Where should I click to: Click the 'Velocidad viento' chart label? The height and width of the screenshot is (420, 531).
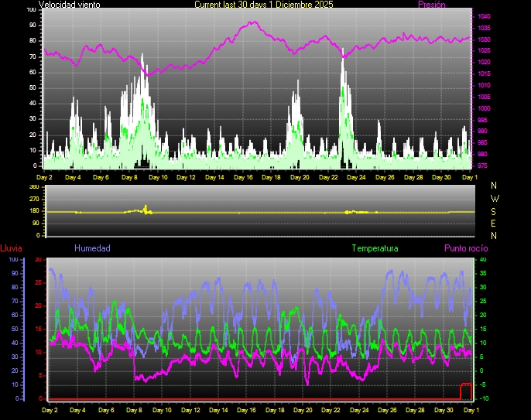pos(69,5)
